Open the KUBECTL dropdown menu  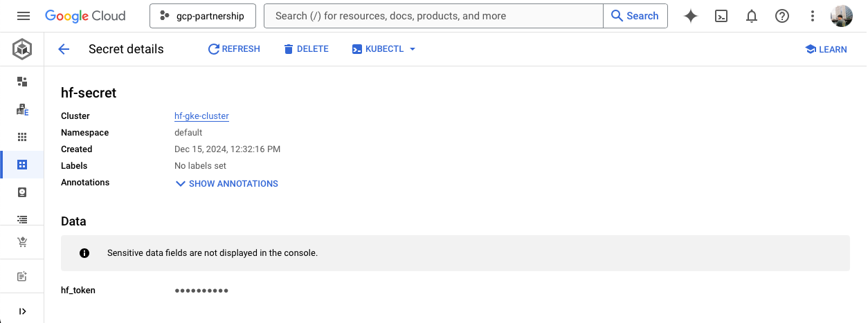(x=383, y=49)
